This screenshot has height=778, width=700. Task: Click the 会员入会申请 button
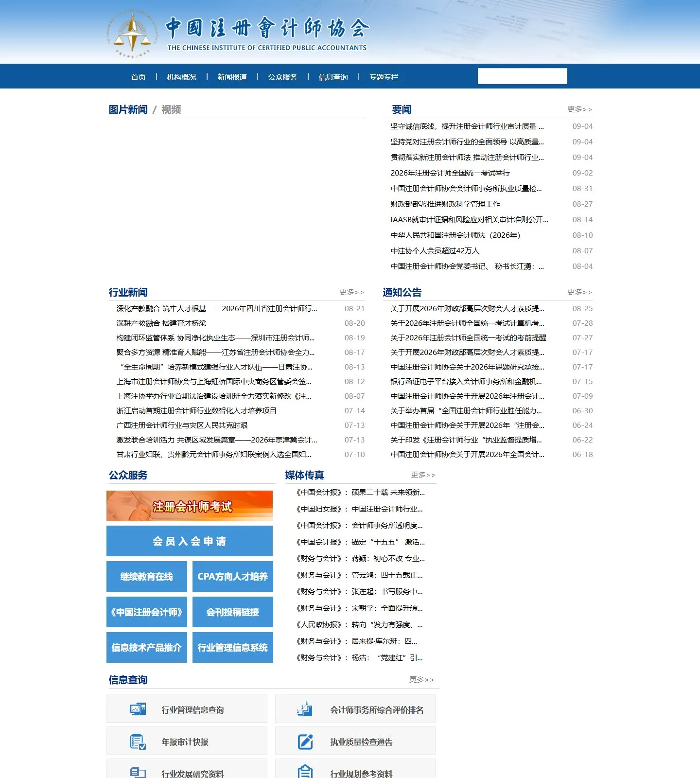coord(190,541)
